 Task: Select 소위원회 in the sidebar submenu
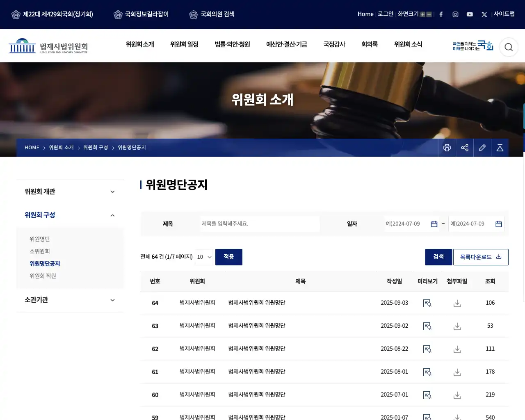pos(40,251)
